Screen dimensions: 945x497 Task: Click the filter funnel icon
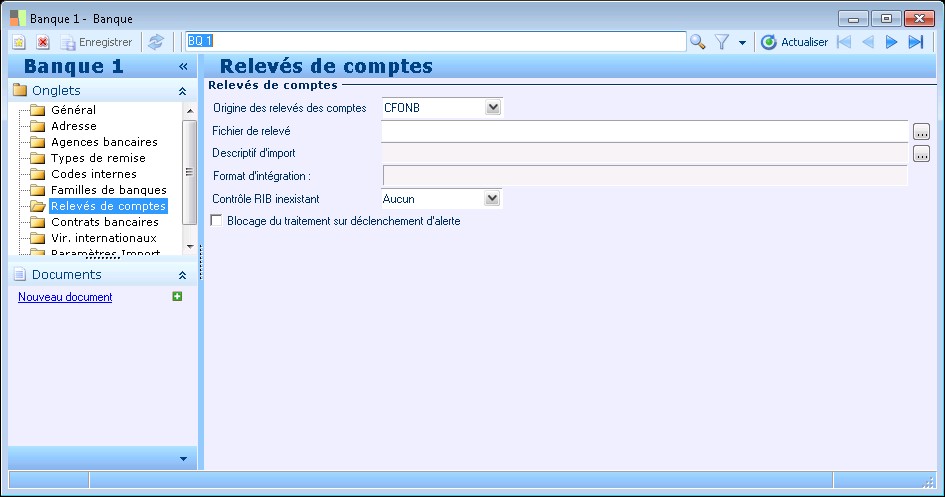click(722, 42)
